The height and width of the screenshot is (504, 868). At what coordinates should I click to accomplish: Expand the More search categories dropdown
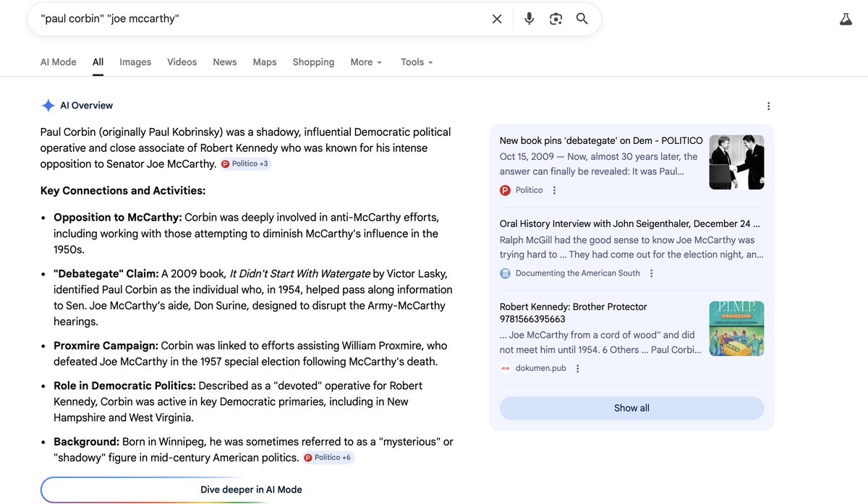366,62
